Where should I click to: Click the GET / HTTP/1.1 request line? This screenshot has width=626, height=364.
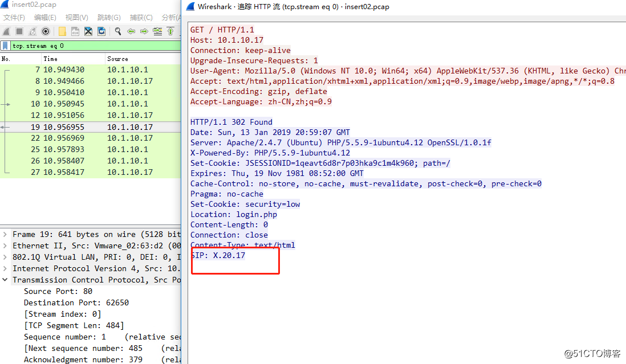click(x=222, y=30)
